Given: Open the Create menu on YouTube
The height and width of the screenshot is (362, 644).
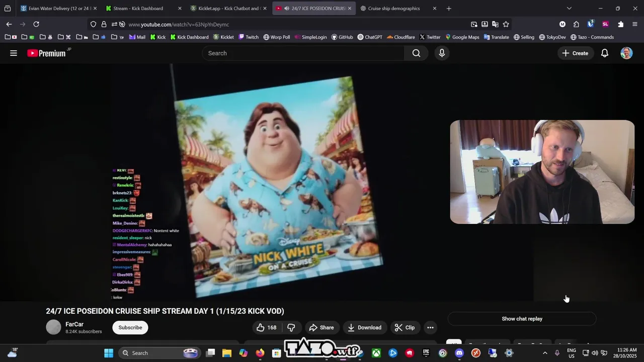Looking at the screenshot, I should coord(575,53).
